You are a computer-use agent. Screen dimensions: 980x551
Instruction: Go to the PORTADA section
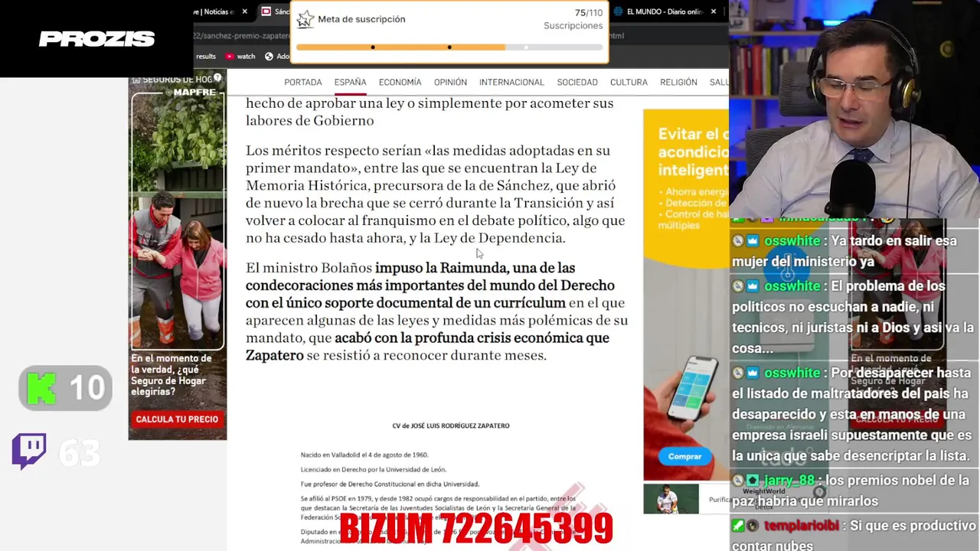click(x=303, y=82)
